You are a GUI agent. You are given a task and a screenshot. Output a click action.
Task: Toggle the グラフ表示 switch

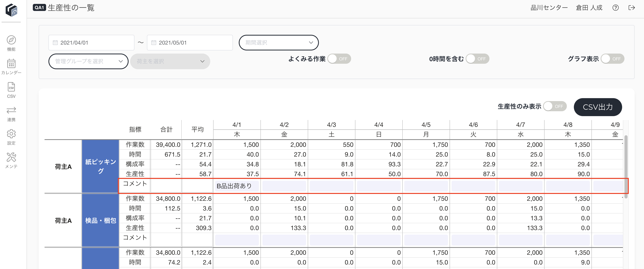613,59
